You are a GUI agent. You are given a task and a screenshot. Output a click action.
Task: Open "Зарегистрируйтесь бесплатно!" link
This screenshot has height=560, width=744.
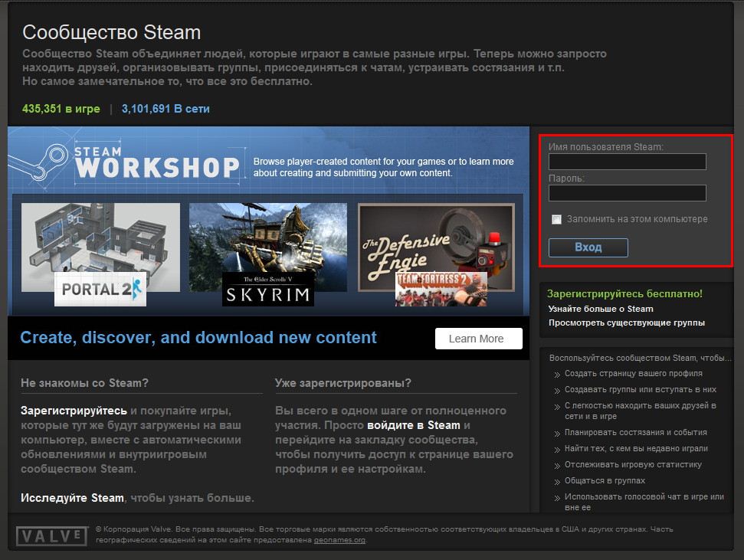click(624, 293)
